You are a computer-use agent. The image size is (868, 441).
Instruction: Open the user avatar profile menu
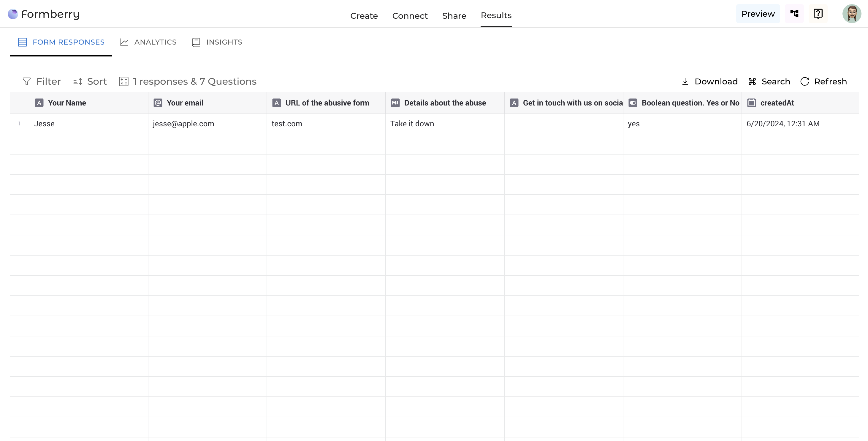tap(852, 14)
